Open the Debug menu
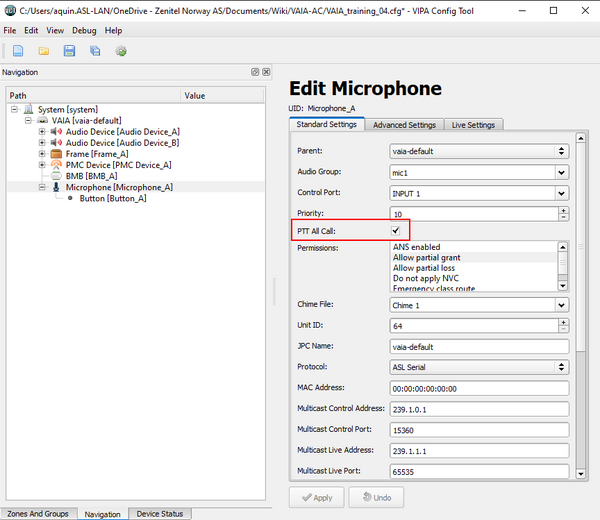600x520 pixels. coord(84,31)
